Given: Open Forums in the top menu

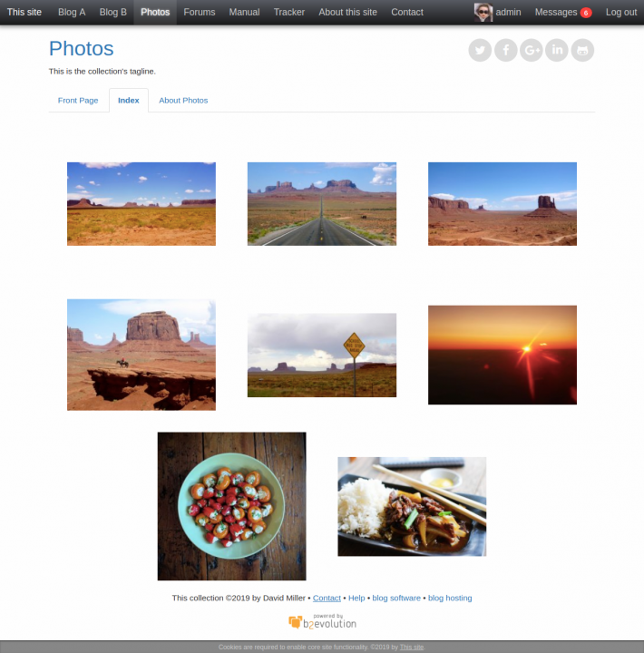Looking at the screenshot, I should 200,12.
